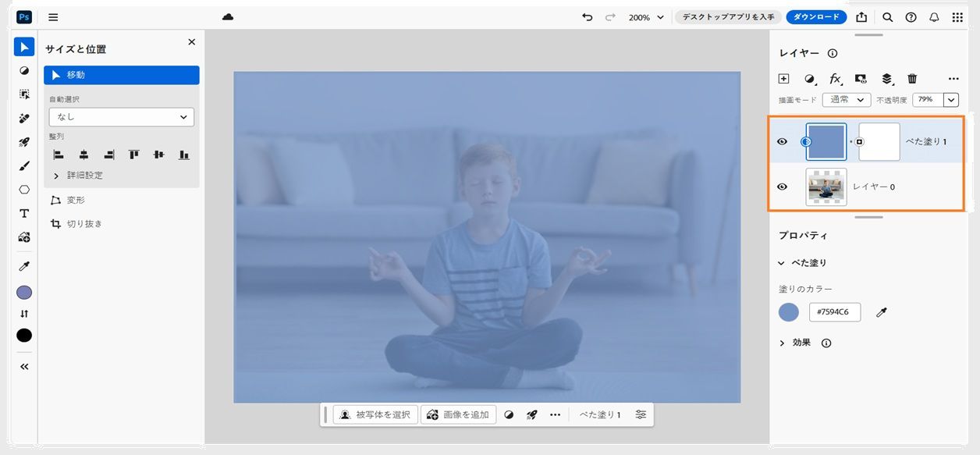Click デスクトップアプリを入手 button
Image resolution: width=980 pixels, height=455 pixels.
(727, 17)
